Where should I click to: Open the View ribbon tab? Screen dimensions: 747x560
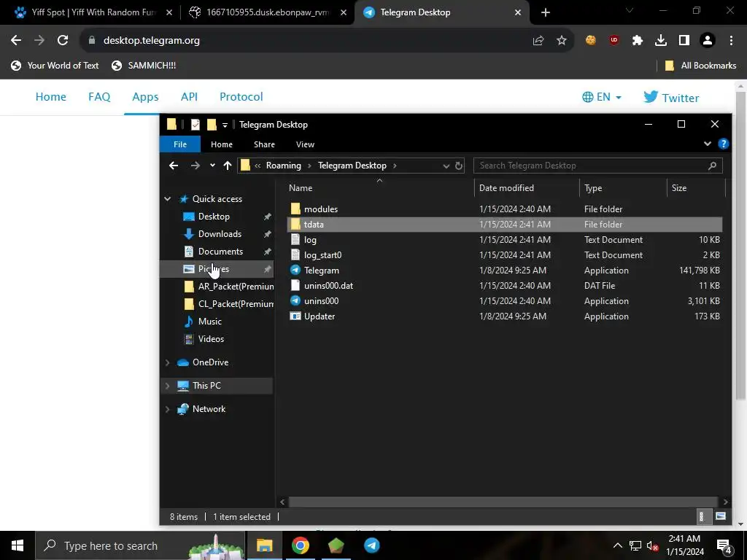coord(305,144)
